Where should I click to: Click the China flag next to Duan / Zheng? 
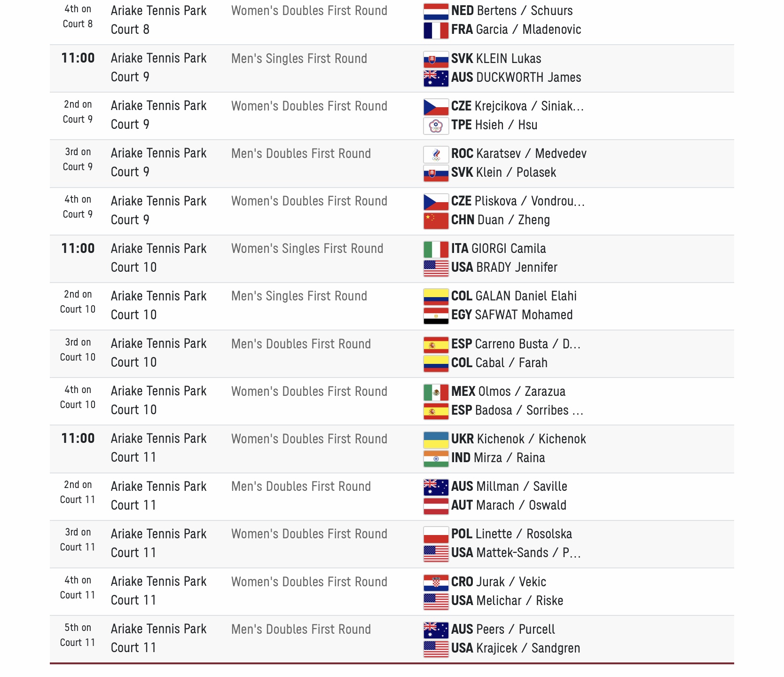(436, 220)
